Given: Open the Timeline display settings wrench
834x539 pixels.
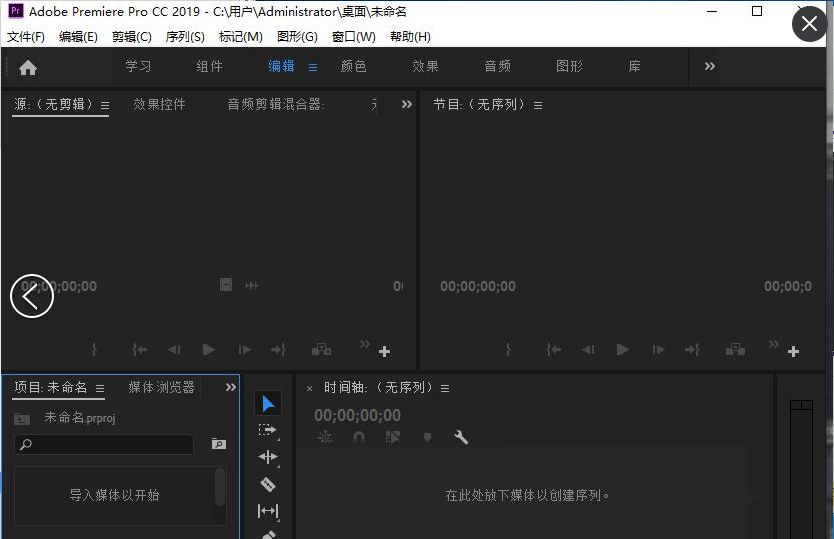Looking at the screenshot, I should point(461,437).
